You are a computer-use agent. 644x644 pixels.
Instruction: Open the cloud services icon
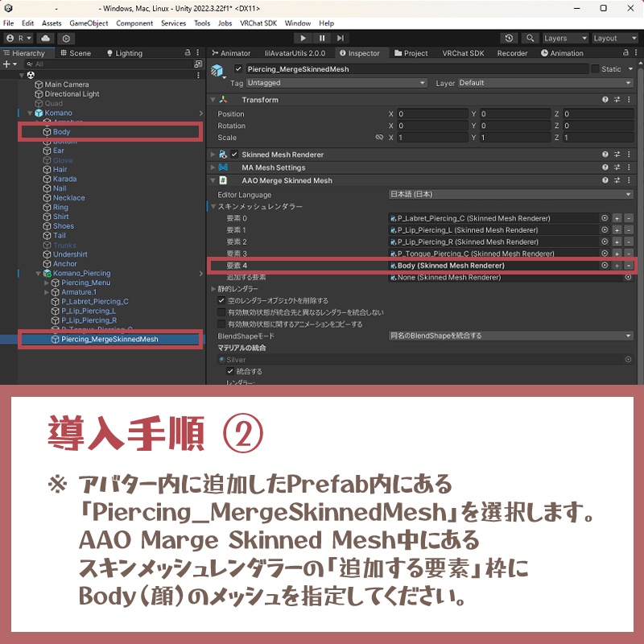pyautogui.click(x=46, y=38)
